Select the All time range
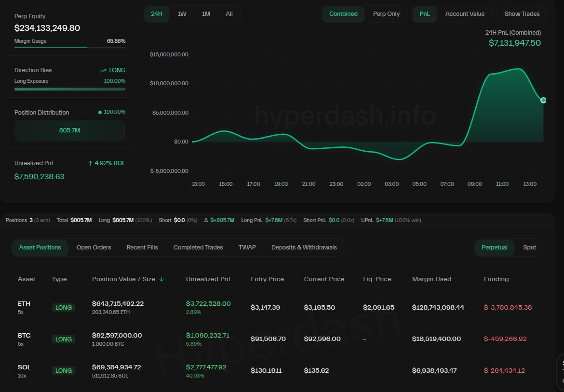 pos(229,14)
